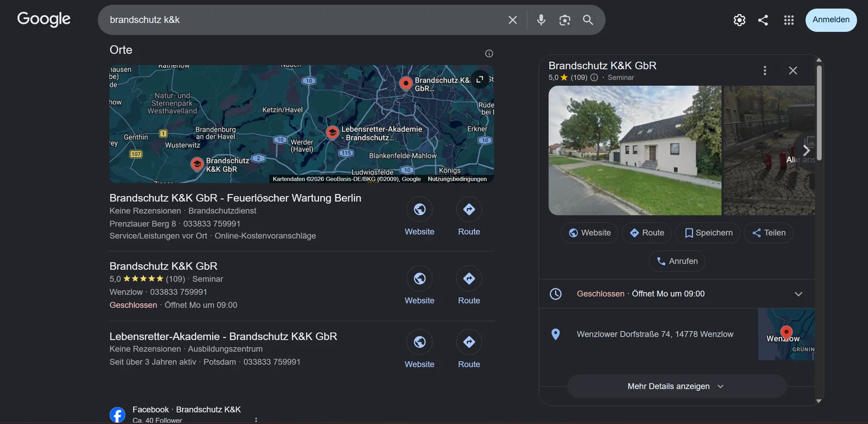The height and width of the screenshot is (424, 868).
Task: Start voice search with microphone icon
Action: [541, 20]
